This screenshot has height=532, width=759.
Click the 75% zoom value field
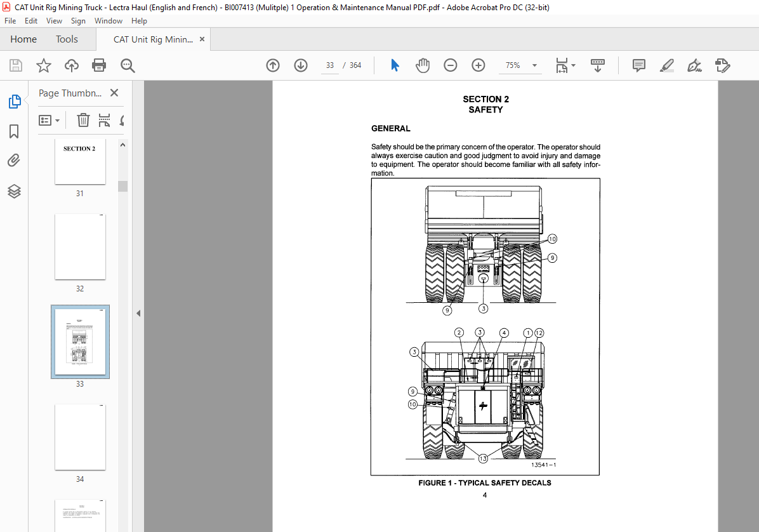coord(513,65)
